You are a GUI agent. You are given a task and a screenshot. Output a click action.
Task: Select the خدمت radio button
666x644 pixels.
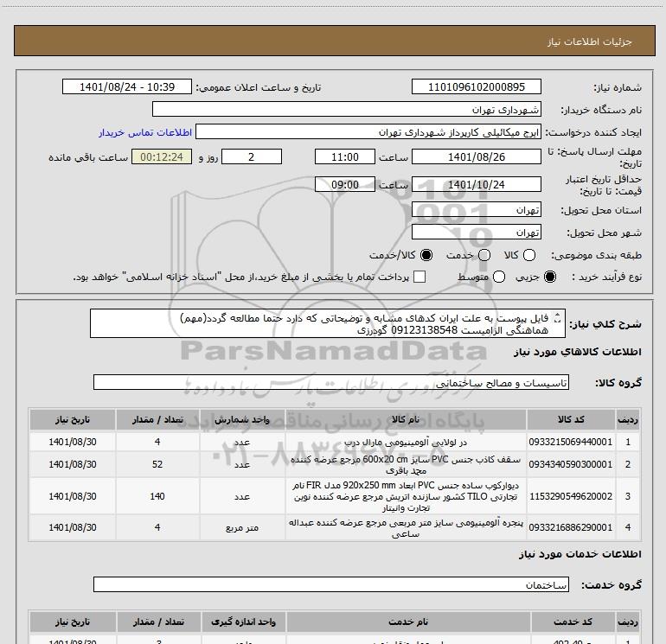coord(484,255)
